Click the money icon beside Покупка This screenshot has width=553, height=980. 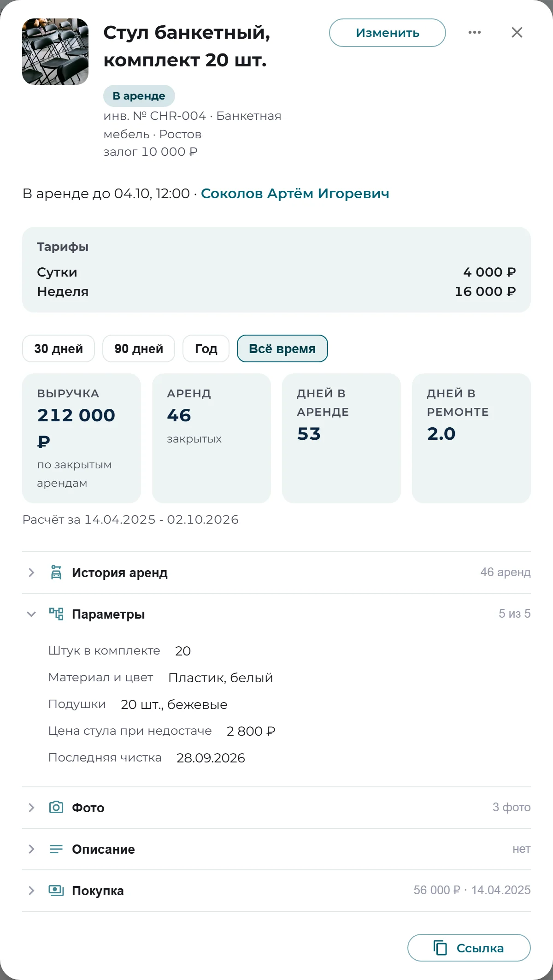tap(56, 891)
